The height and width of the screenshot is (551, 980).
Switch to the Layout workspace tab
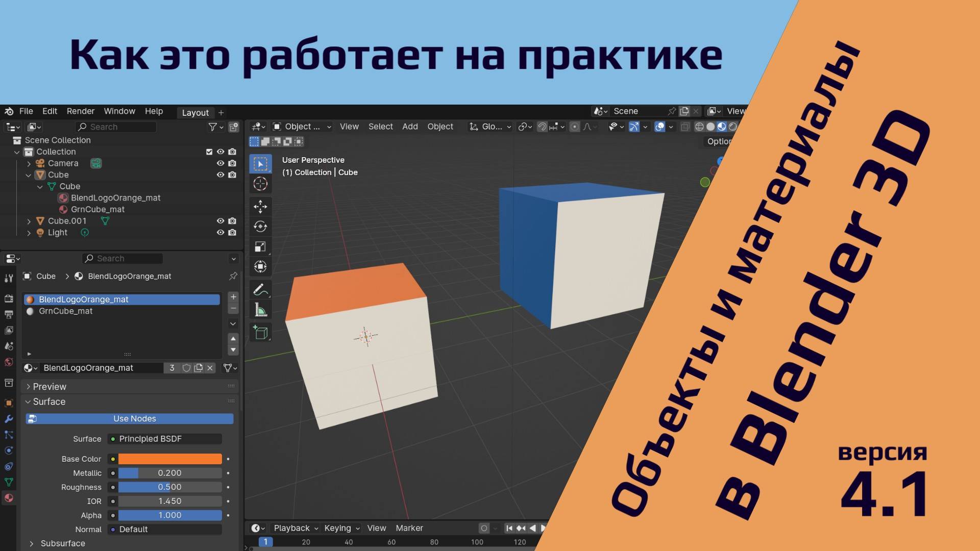[x=195, y=113]
